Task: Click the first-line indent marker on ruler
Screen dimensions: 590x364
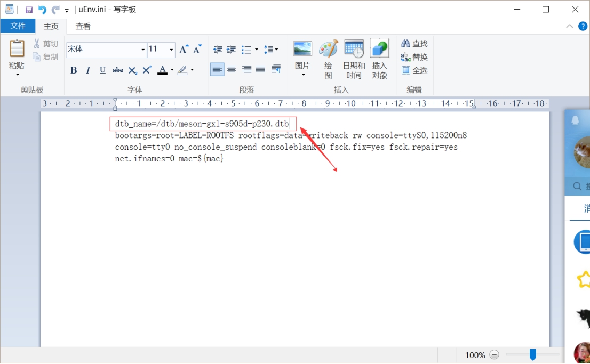Action: [x=115, y=101]
